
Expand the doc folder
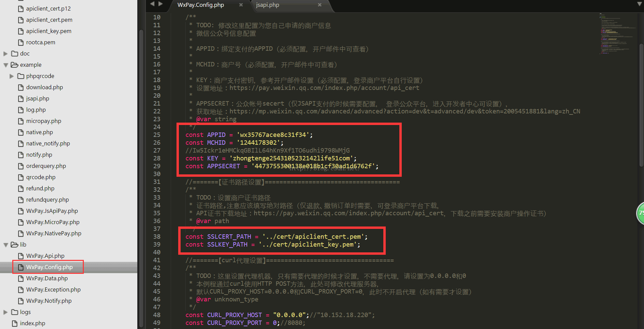pos(5,53)
